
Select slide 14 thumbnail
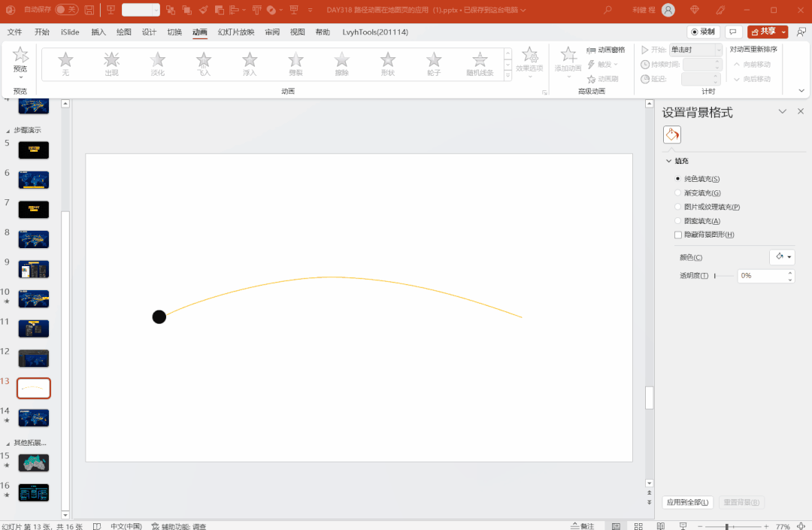pos(34,418)
